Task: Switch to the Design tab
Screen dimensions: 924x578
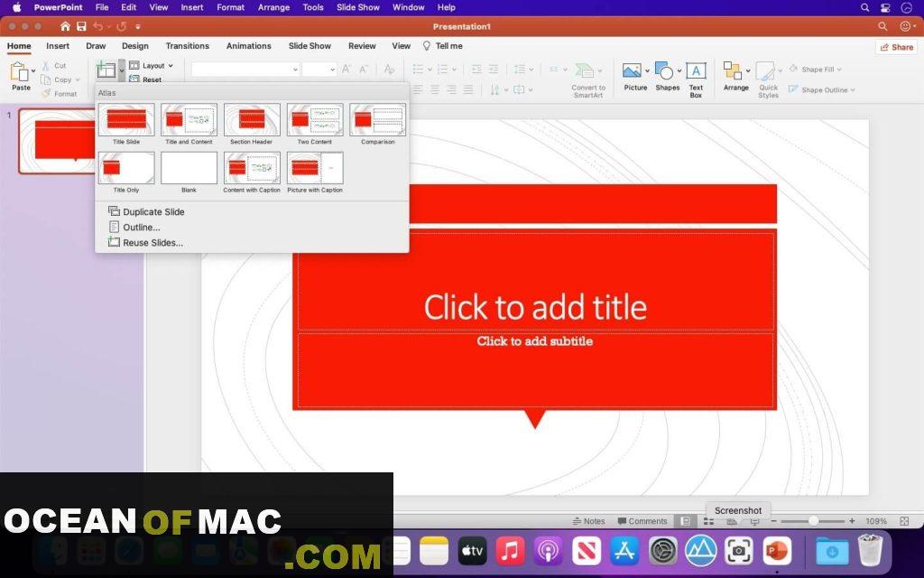Action: (135, 46)
